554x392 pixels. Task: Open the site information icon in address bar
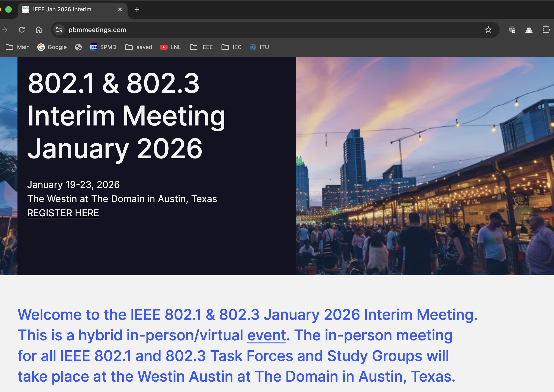59,30
